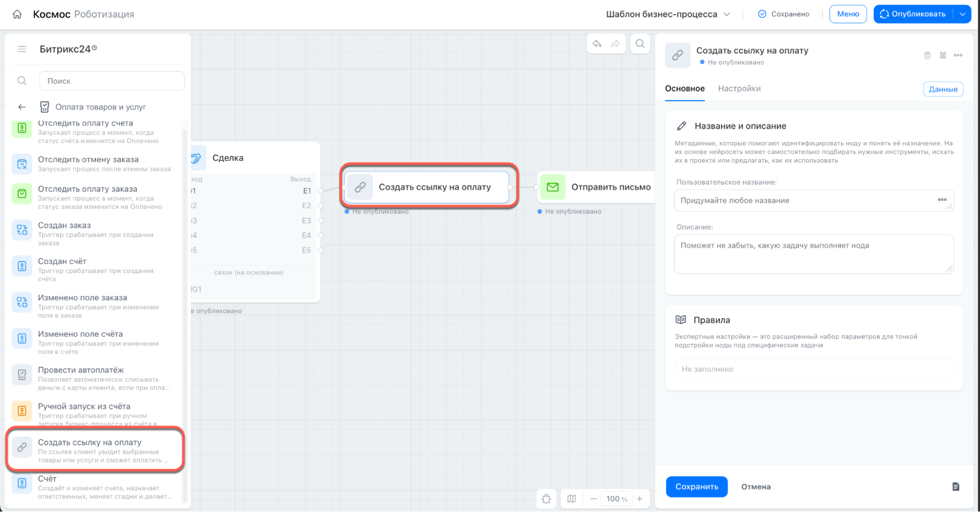Redo action on canvas toolbar

615,44
